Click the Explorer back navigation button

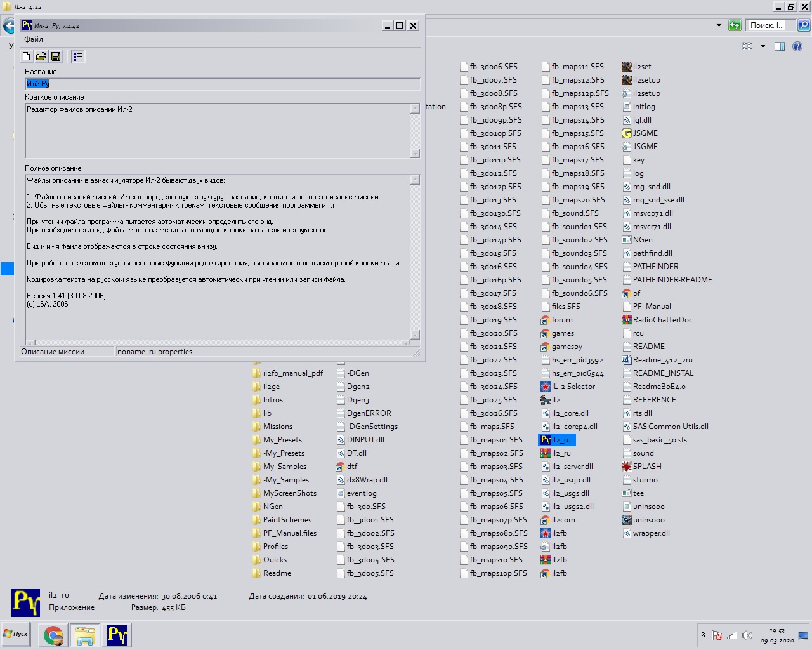coord(9,26)
